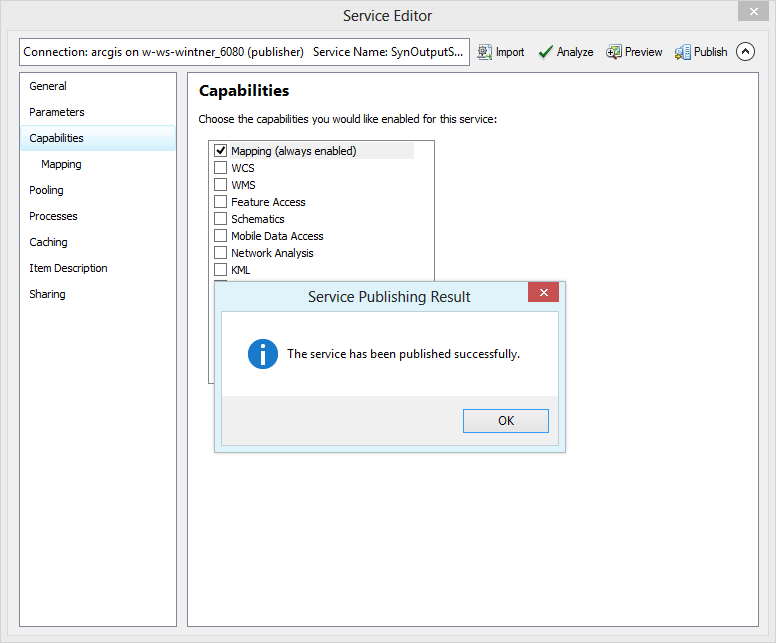Open the service Preview

point(634,52)
